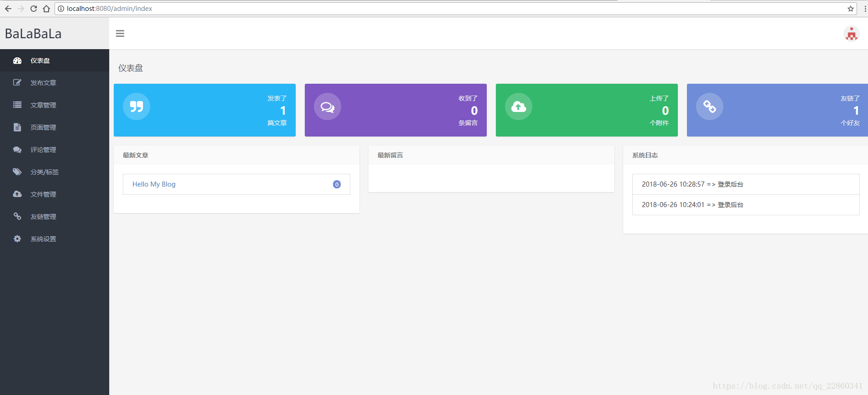The width and height of the screenshot is (868, 395).
Task: Click the dashboard gauge icon in sidebar
Action: tap(17, 61)
